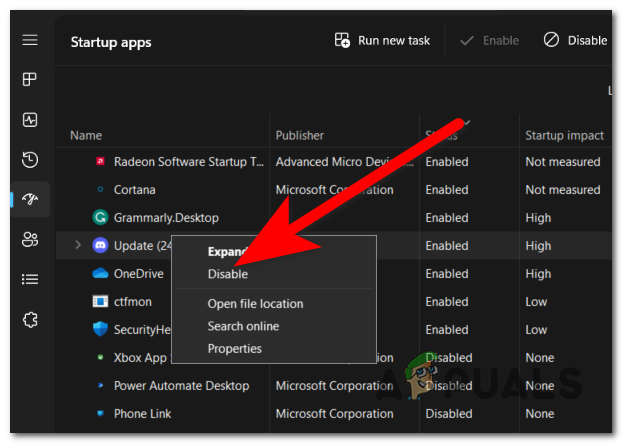
Task: Open the Details page icon
Action: pyautogui.click(x=30, y=279)
